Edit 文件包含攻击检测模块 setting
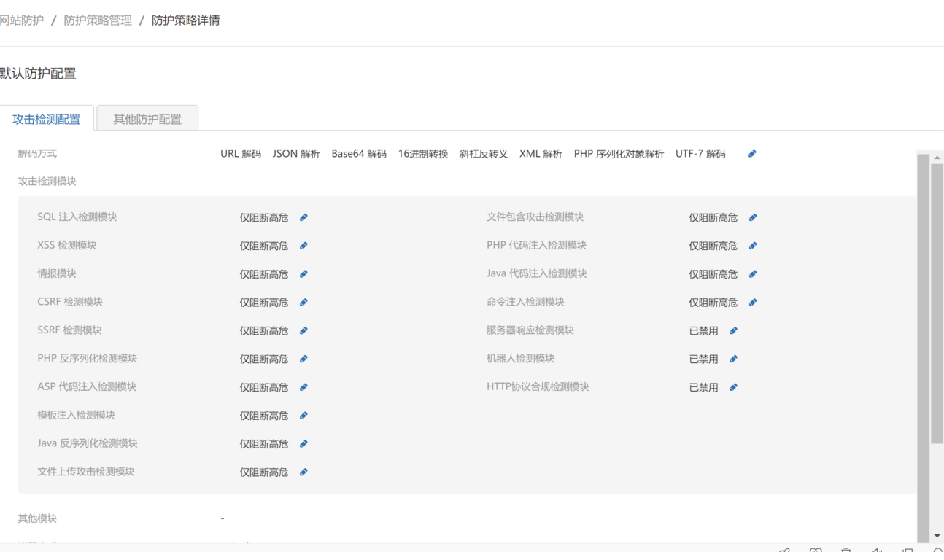Image resolution: width=944 pixels, height=560 pixels. click(x=753, y=217)
